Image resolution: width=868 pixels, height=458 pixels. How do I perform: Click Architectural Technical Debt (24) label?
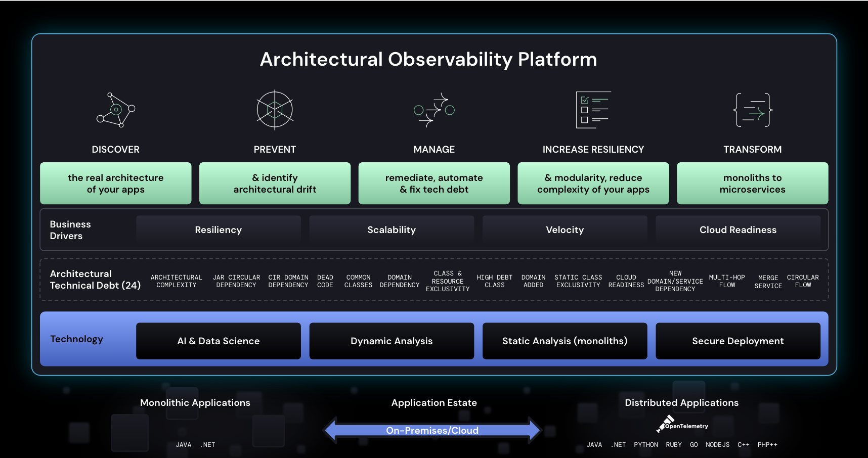coord(95,280)
